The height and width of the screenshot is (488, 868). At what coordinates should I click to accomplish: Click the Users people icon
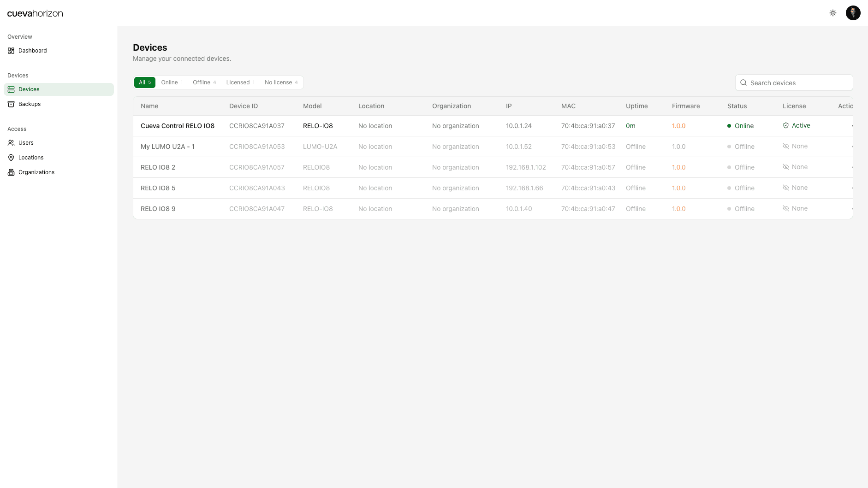point(11,143)
